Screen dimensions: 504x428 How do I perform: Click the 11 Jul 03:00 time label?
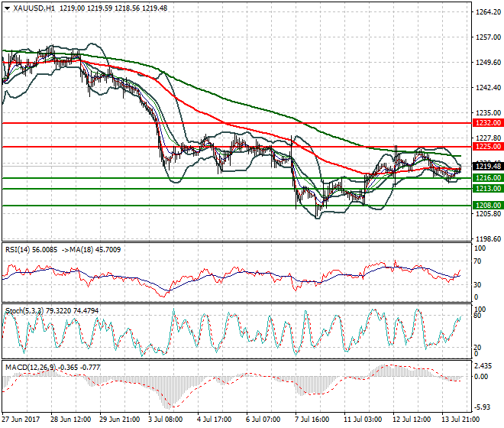363,420
